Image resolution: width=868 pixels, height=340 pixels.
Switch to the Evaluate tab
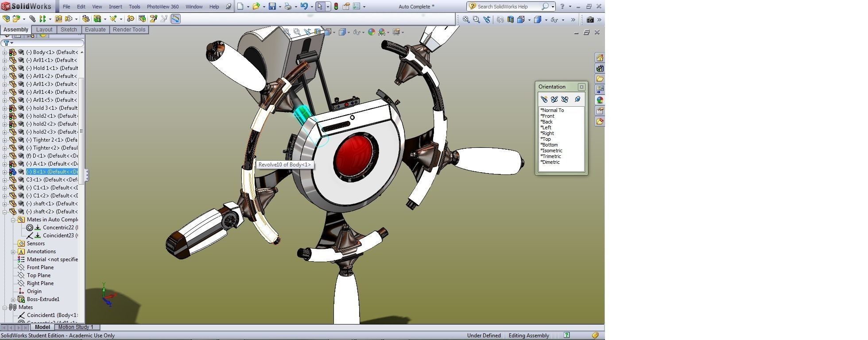95,30
